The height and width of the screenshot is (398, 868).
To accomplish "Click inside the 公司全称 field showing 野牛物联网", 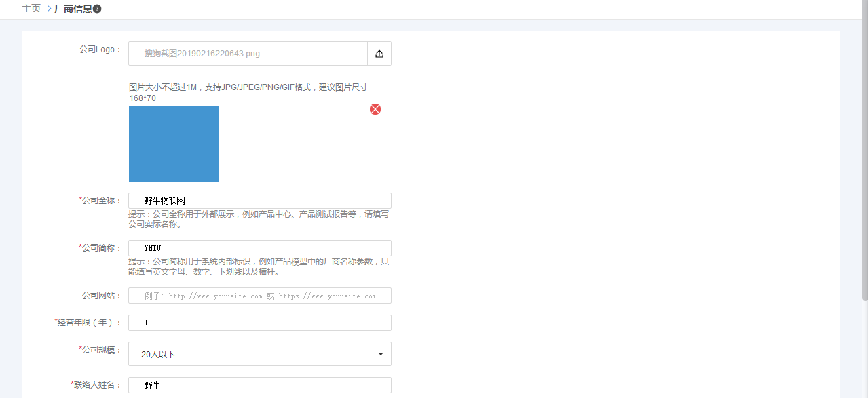I will click(x=259, y=200).
